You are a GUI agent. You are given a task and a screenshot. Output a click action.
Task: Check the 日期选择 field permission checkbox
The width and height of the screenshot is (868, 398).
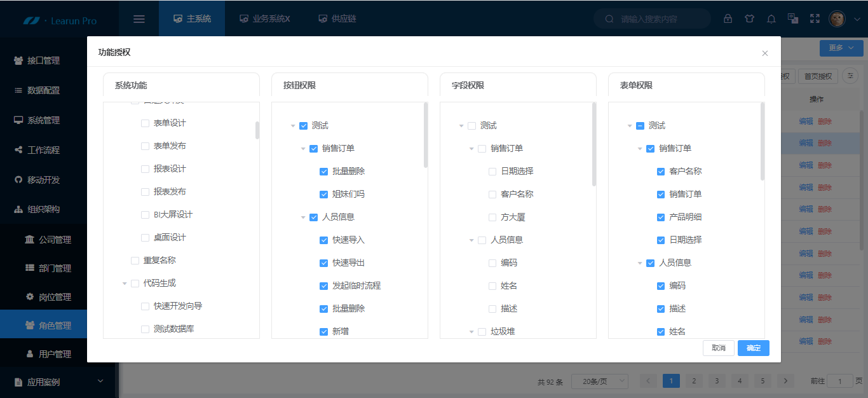(x=492, y=171)
